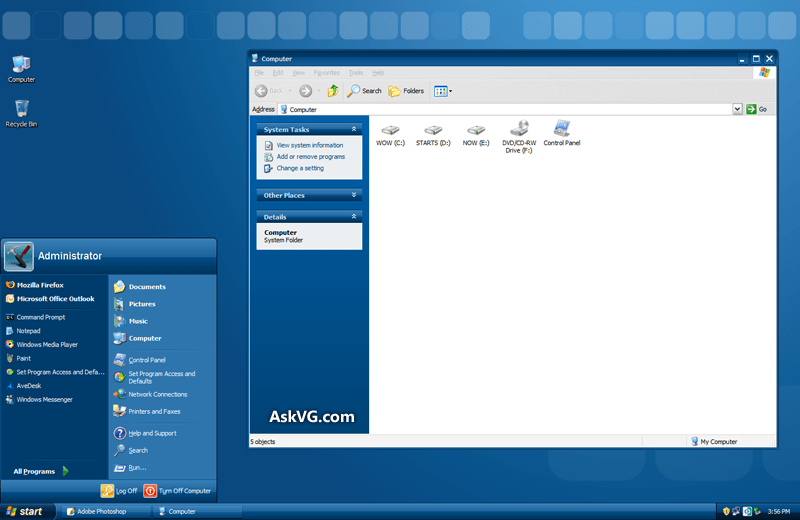Open Music in Start menu
The width and height of the screenshot is (800, 520).
point(131,321)
